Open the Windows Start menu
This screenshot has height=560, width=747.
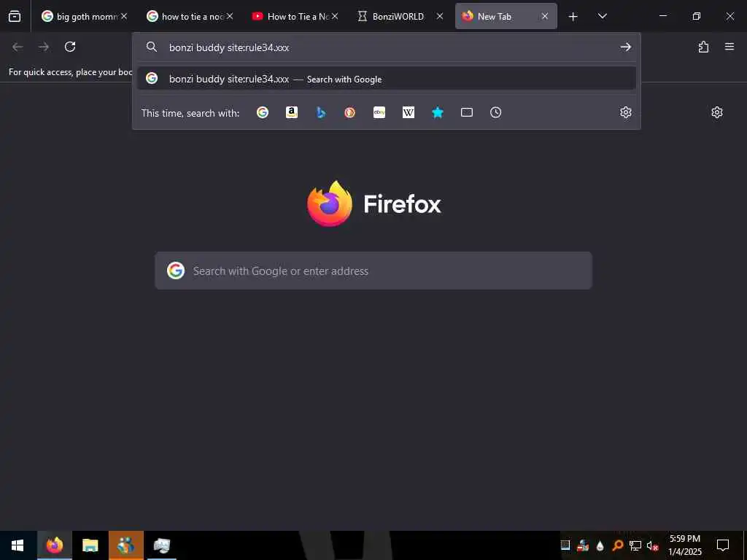tap(18, 545)
